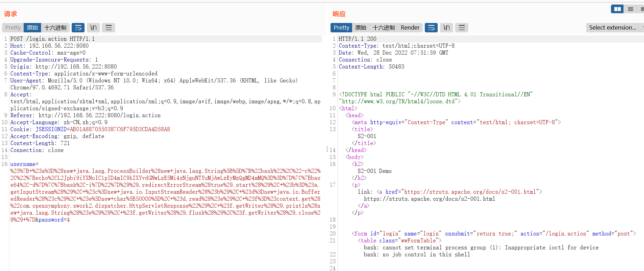Viewport: 644px width, 271px height.
Task: Click the Accept-Language: zh-CN header
Action: (x=59, y=122)
